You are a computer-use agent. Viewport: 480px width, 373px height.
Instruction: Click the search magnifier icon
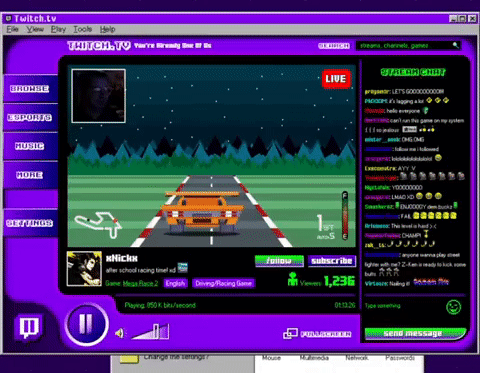[x=455, y=45]
